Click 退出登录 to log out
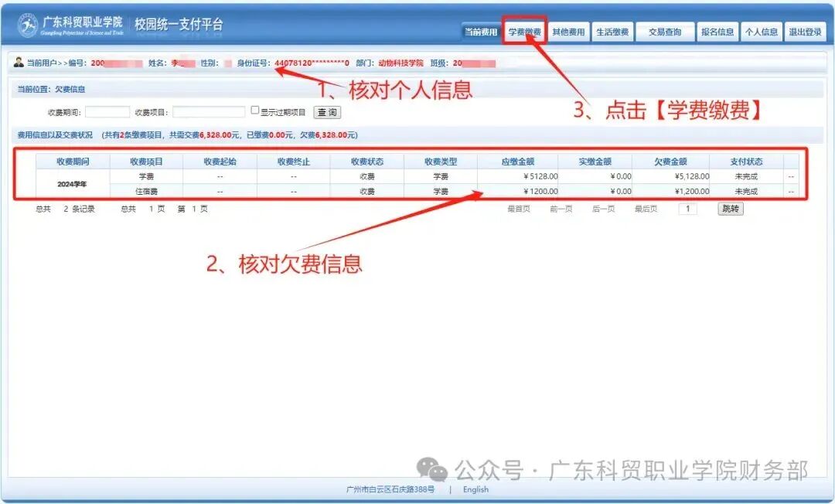This screenshot has width=835, height=504. click(806, 32)
